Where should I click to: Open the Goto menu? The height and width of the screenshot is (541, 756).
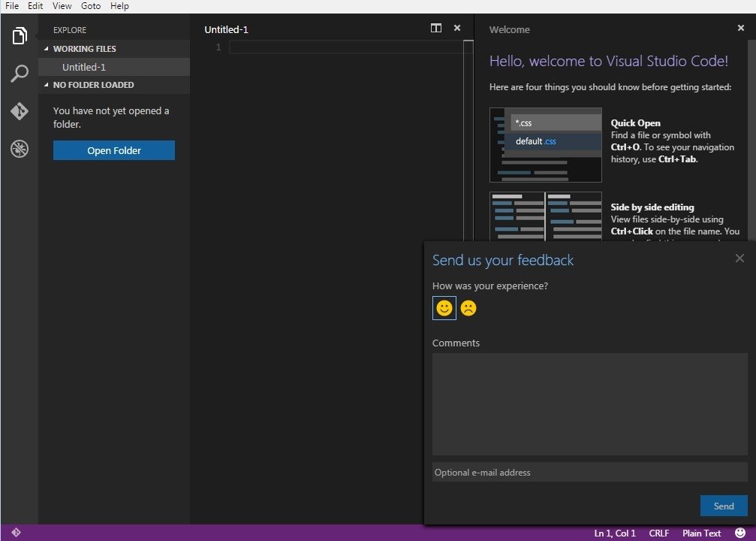[x=90, y=6]
